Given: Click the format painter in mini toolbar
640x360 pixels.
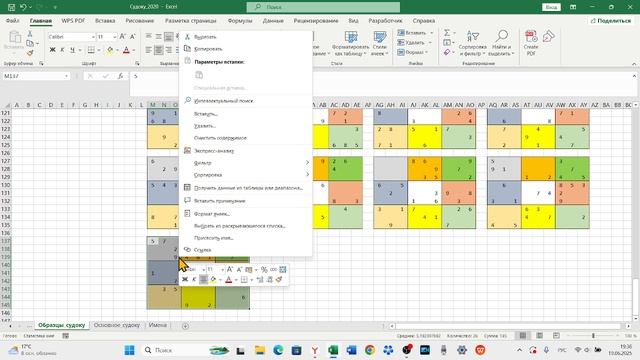Looking at the screenshot, I should pyautogui.click(x=279, y=280).
